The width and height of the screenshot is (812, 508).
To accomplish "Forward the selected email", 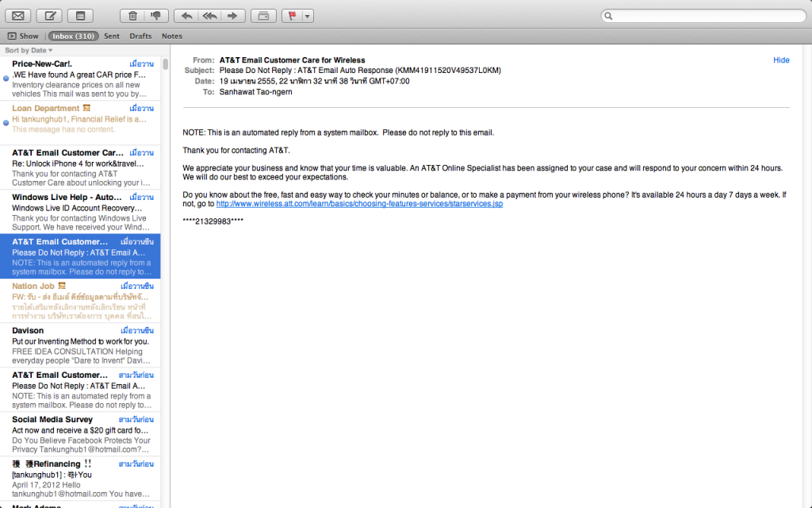I will [x=232, y=15].
